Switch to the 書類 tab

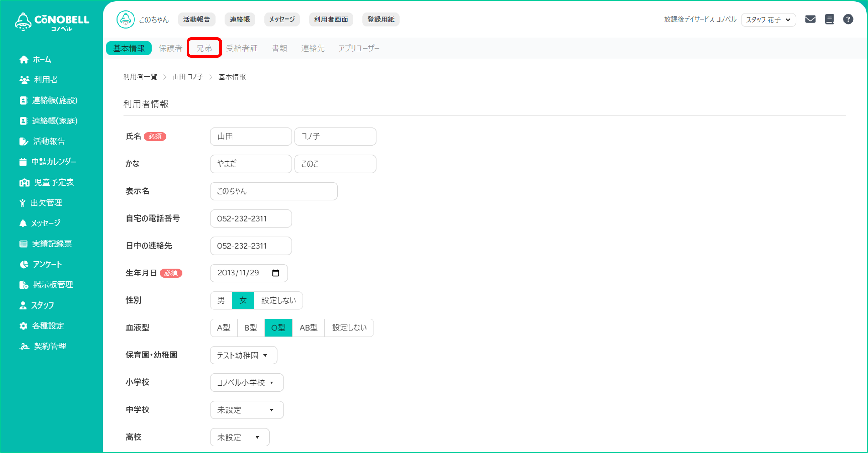280,48
